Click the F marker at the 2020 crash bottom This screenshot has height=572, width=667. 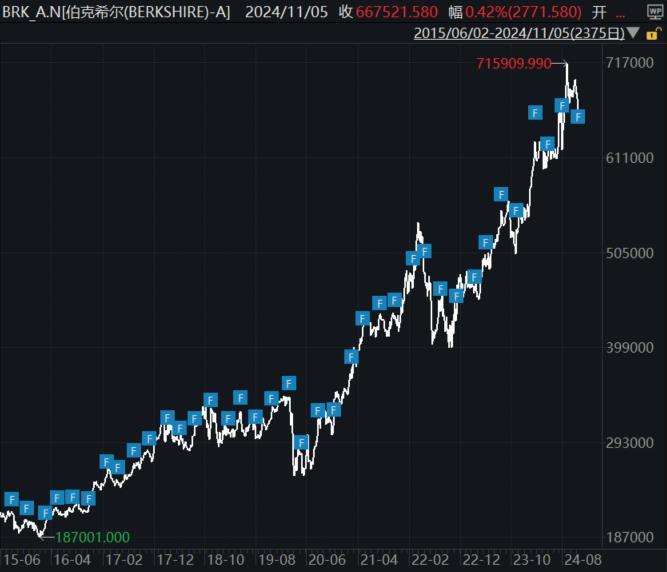[x=301, y=442]
